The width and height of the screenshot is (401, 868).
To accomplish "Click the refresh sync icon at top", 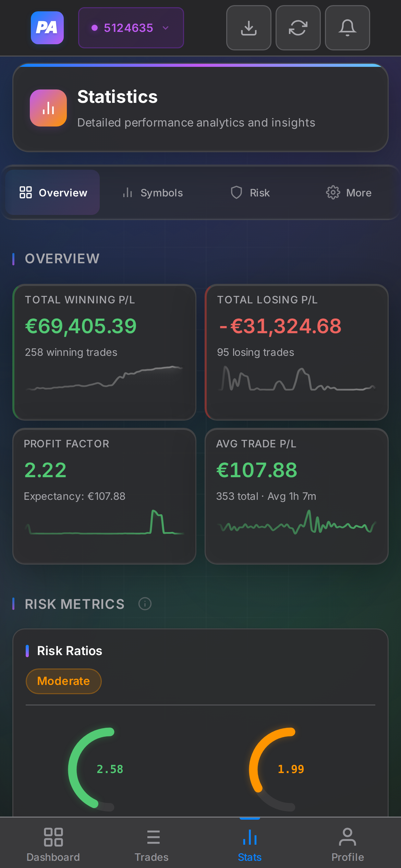I will [x=298, y=28].
